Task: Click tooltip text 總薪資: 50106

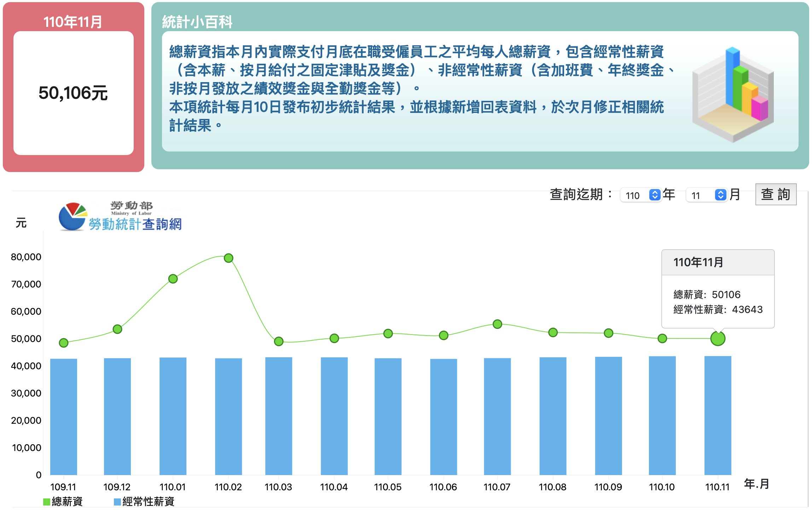Action: [x=707, y=295]
